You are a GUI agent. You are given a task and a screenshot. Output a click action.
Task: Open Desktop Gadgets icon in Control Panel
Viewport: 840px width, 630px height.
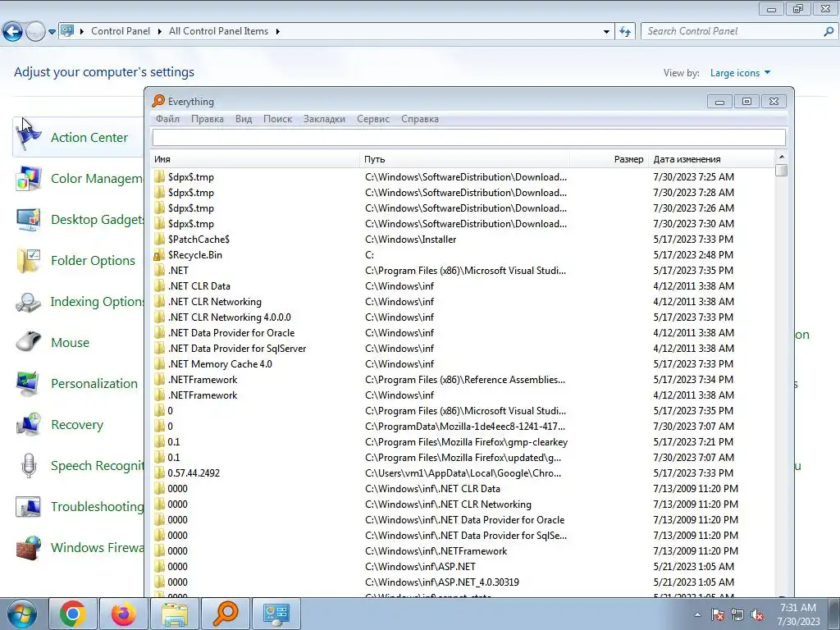point(29,220)
